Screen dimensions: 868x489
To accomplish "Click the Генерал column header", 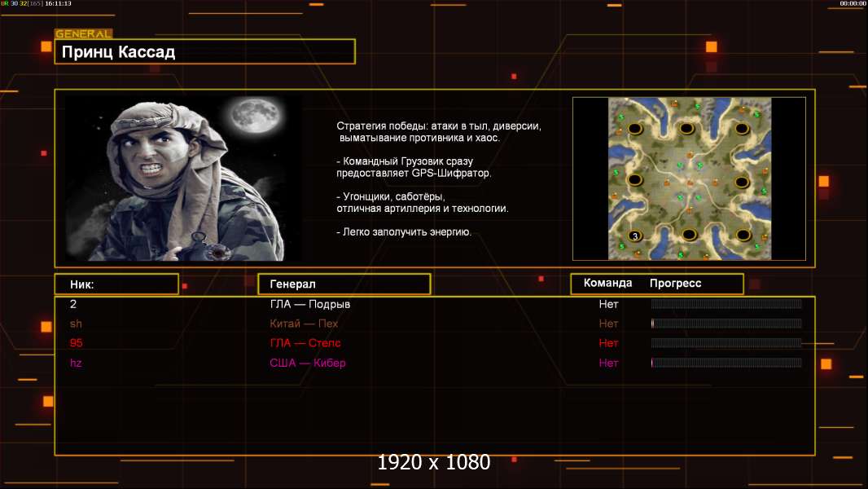I will click(x=344, y=284).
